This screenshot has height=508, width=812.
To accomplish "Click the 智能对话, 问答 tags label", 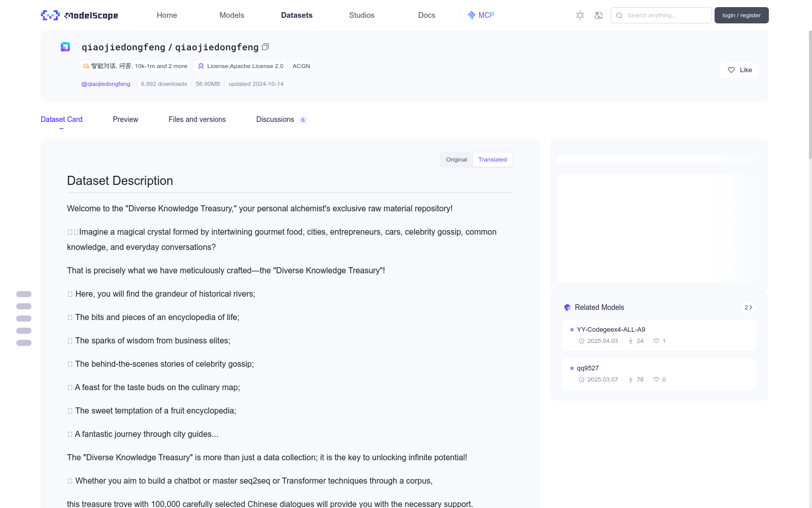I will [136, 66].
